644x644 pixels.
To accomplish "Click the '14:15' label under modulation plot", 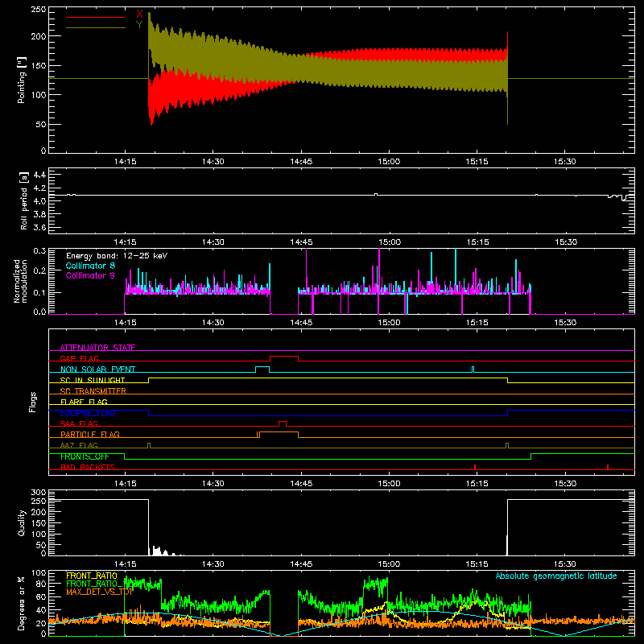I will pyautogui.click(x=125, y=323).
